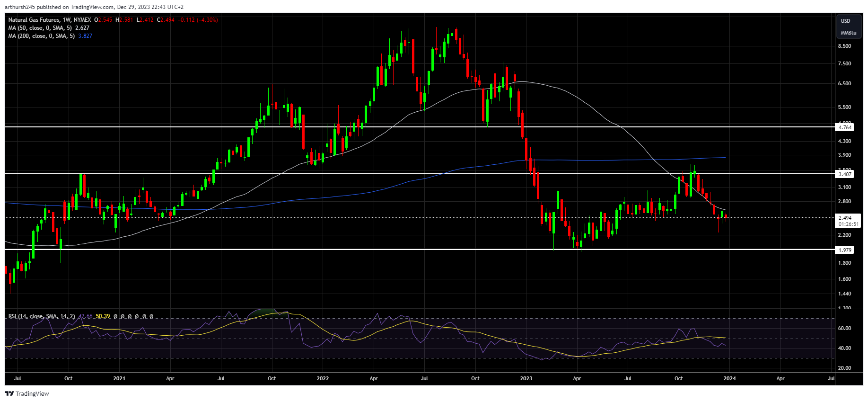868x402 pixels.
Task: Click the 7.500 price axis label
Action: point(844,63)
